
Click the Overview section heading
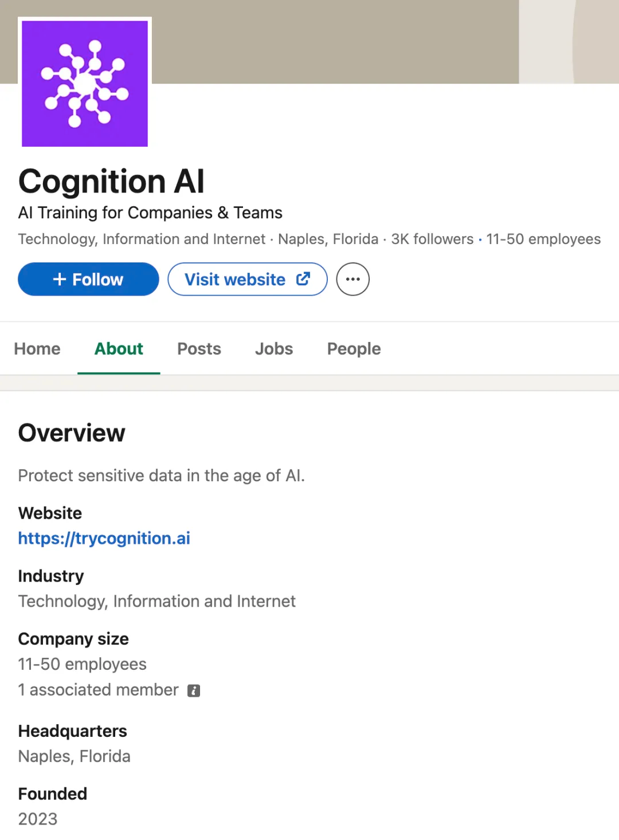click(x=72, y=433)
